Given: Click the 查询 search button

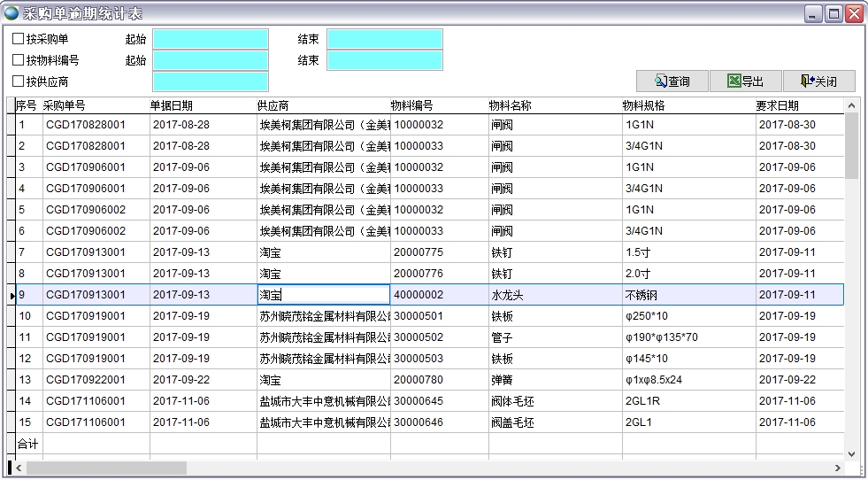Looking at the screenshot, I should coord(672,81).
